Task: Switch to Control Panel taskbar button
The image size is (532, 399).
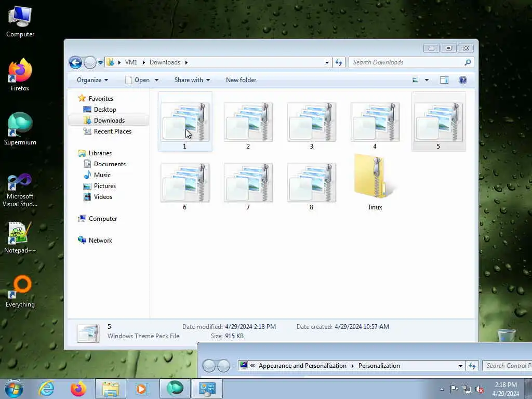Action: [x=207, y=389]
